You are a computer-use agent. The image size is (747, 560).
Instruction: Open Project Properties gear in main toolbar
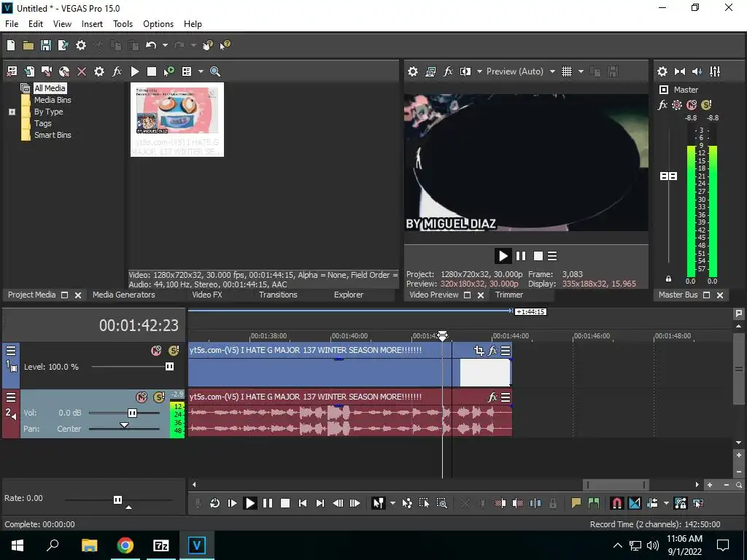click(x=81, y=45)
